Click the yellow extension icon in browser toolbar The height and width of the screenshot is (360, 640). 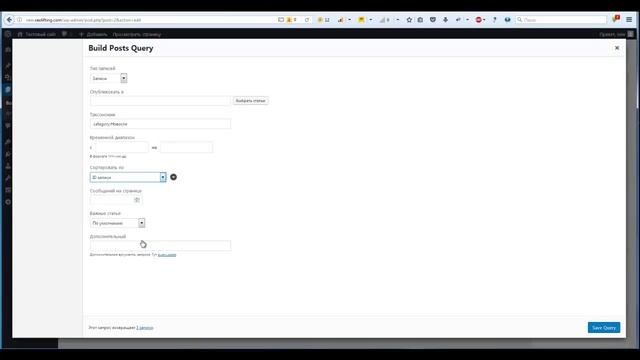(361, 20)
